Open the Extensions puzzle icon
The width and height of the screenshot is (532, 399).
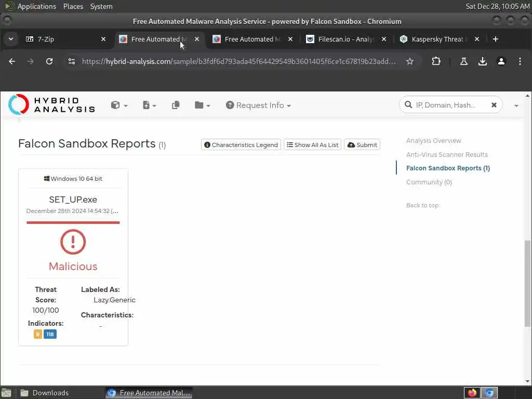click(436, 61)
